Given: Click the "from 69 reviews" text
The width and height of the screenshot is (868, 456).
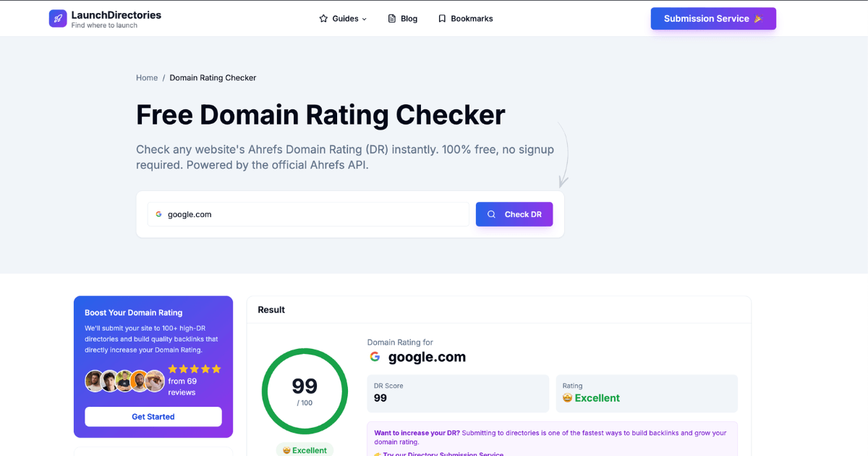Looking at the screenshot, I should [182, 387].
